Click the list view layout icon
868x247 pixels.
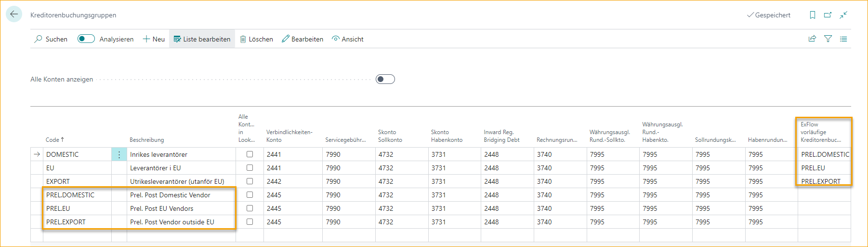coord(843,39)
